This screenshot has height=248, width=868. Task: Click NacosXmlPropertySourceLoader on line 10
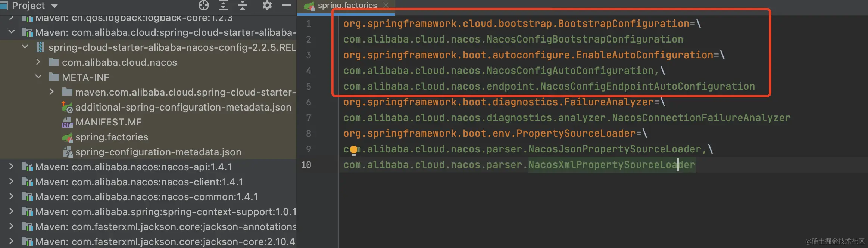612,165
